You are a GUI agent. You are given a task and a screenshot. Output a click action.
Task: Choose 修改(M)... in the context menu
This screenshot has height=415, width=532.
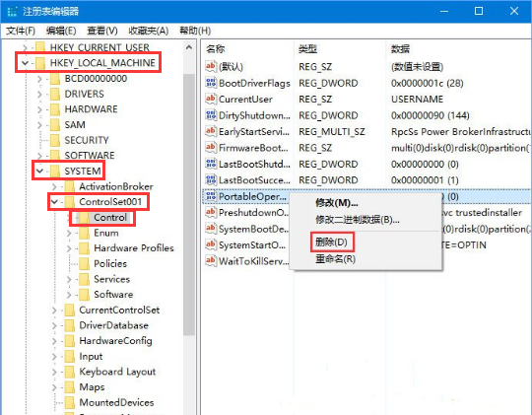tap(337, 203)
